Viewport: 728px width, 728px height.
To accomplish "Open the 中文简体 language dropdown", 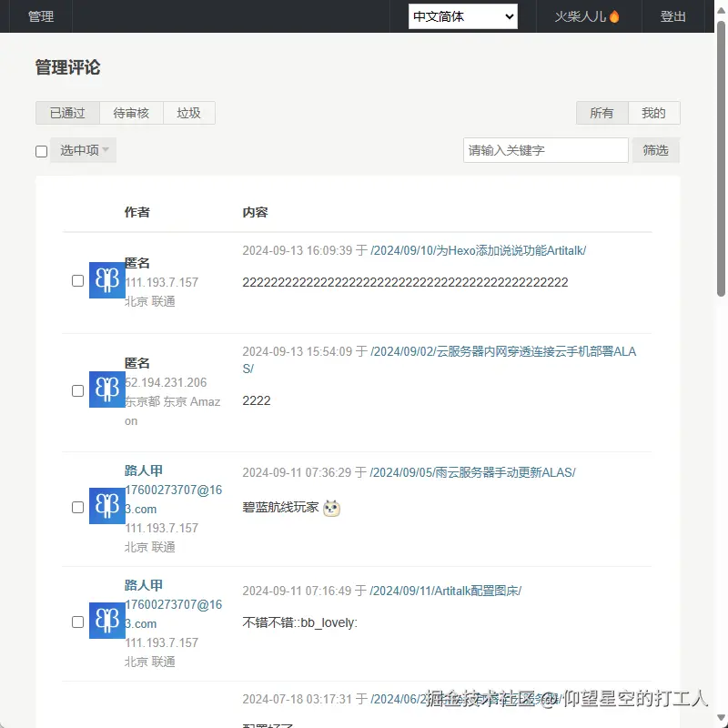I will coord(462,16).
